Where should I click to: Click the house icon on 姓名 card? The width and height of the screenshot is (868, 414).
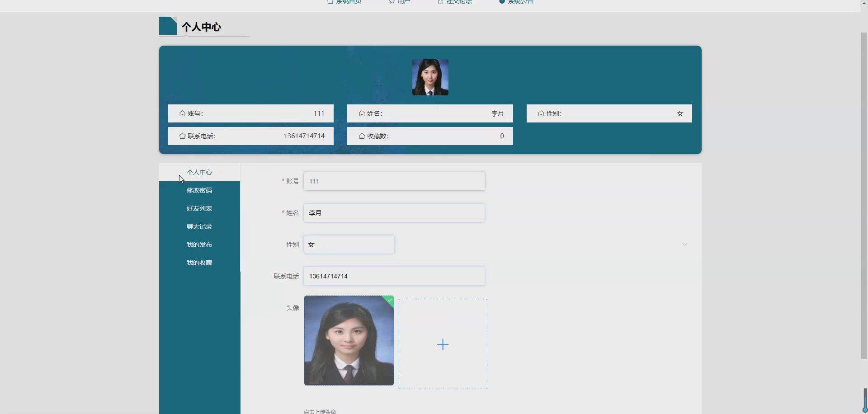[362, 113]
